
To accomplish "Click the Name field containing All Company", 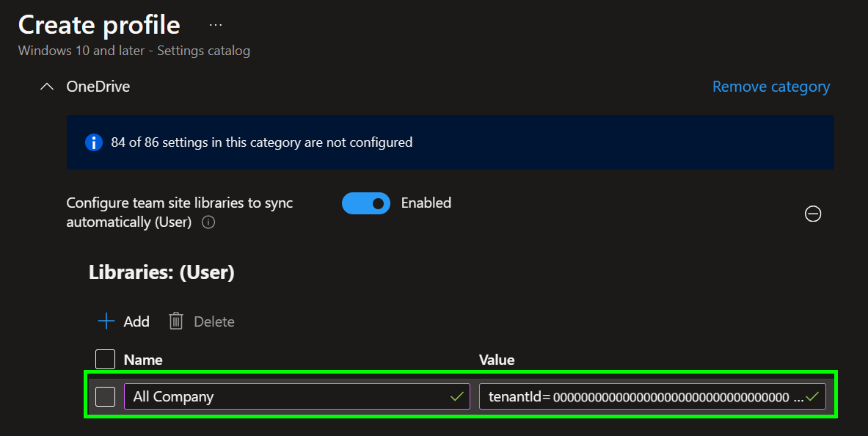I will pos(286,396).
